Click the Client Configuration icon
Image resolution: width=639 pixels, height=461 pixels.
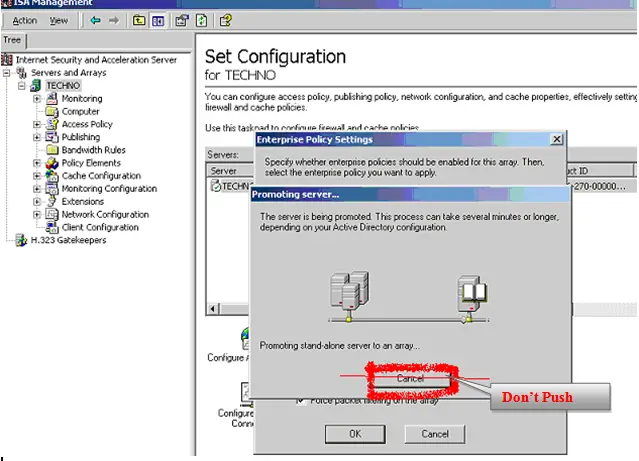click(x=52, y=227)
